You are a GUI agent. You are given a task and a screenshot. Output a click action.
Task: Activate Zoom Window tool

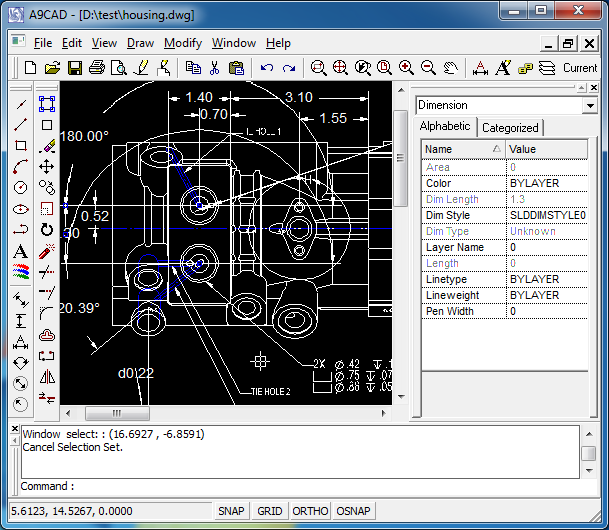pyautogui.click(x=318, y=68)
